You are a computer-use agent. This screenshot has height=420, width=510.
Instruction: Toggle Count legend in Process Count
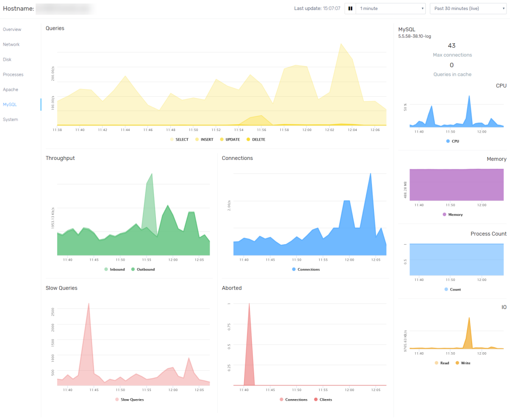453,289
